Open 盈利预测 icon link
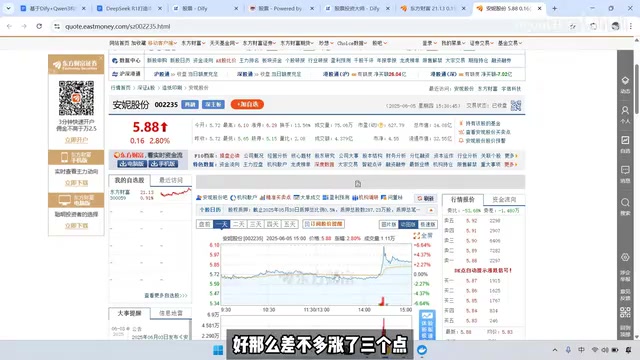640x360 pixels. point(337,198)
